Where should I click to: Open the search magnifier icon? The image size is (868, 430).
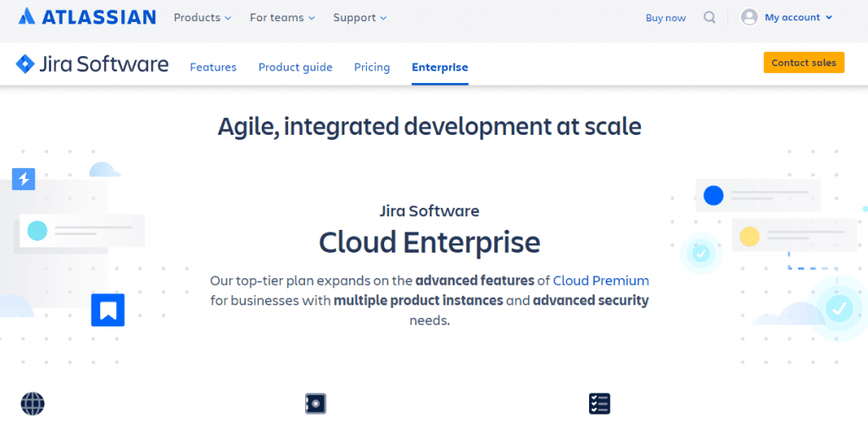709,17
